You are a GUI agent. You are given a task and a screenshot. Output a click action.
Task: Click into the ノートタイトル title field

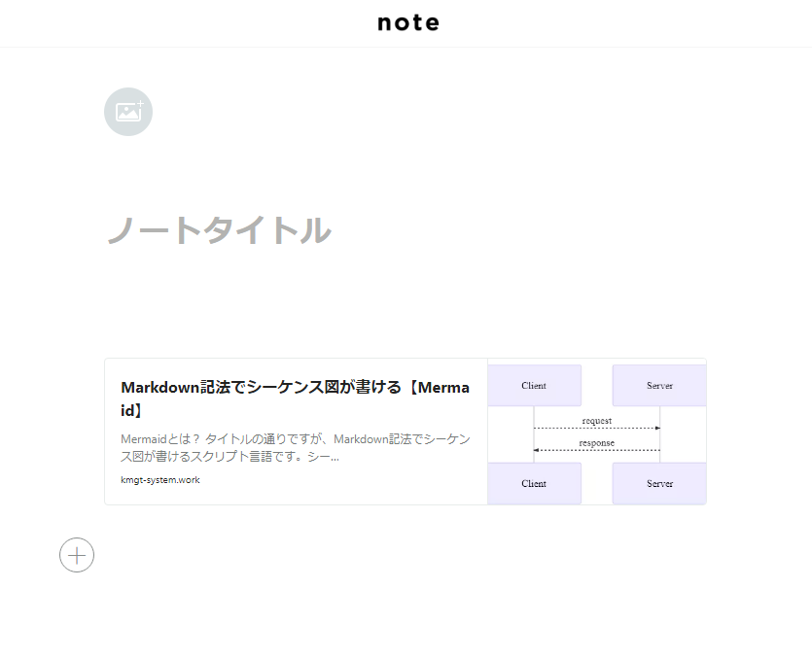pyautogui.click(x=219, y=231)
